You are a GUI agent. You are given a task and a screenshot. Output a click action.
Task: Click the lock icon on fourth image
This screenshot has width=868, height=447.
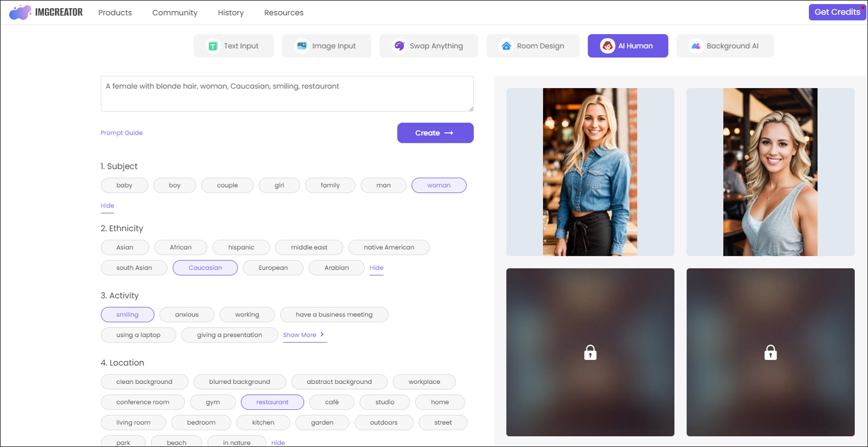[x=771, y=352]
